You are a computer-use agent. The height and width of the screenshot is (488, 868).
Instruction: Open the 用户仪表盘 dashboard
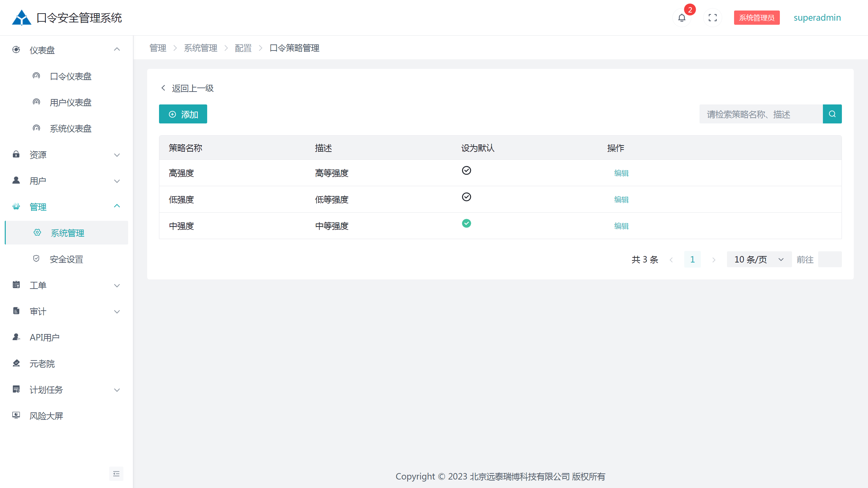[70, 102]
